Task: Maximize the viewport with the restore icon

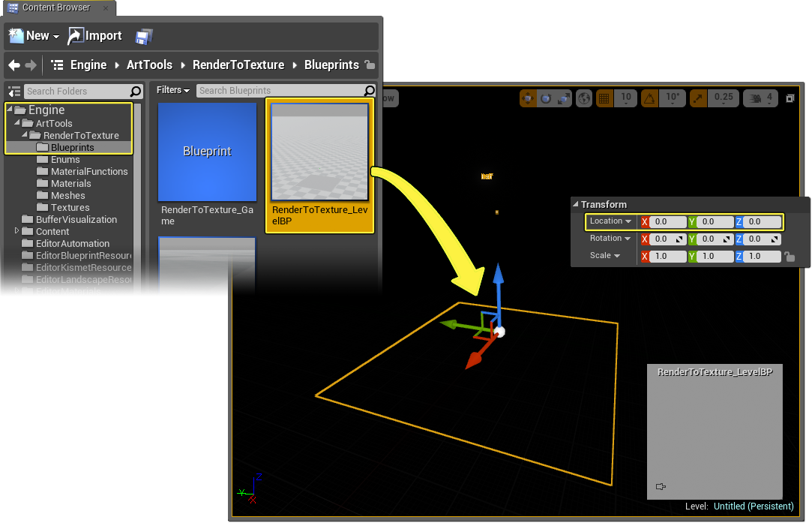Action: tap(790, 98)
